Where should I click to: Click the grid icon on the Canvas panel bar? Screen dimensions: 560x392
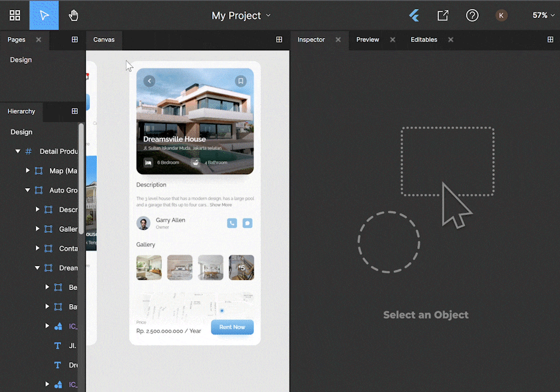point(279,39)
